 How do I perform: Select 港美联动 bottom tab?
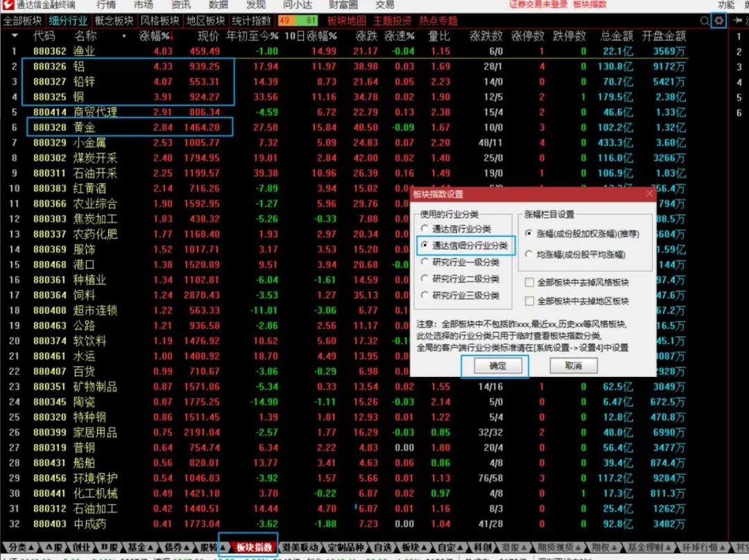point(300,547)
